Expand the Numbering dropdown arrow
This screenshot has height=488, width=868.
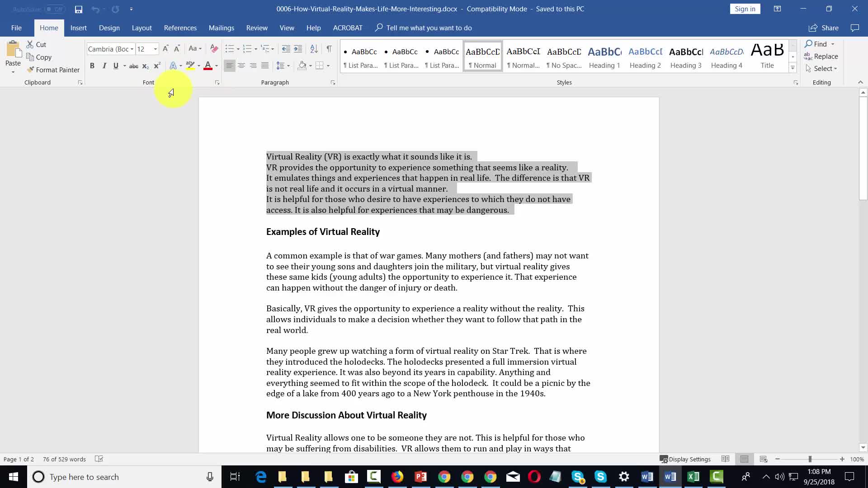point(256,49)
